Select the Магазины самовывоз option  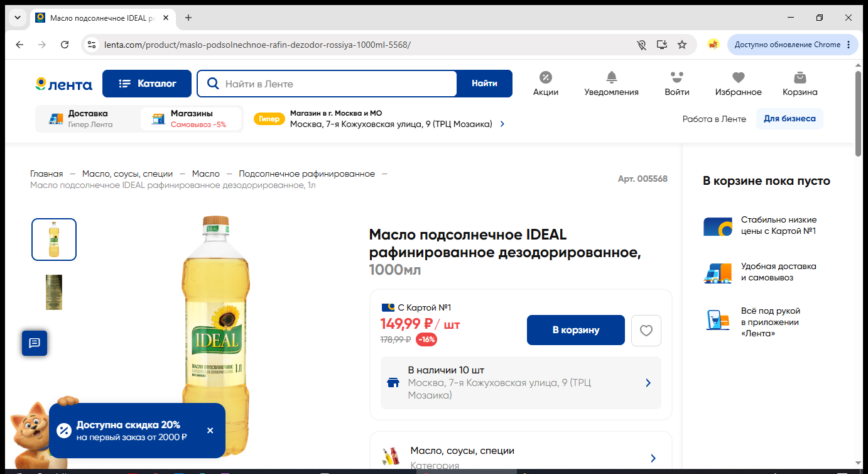[x=191, y=119]
